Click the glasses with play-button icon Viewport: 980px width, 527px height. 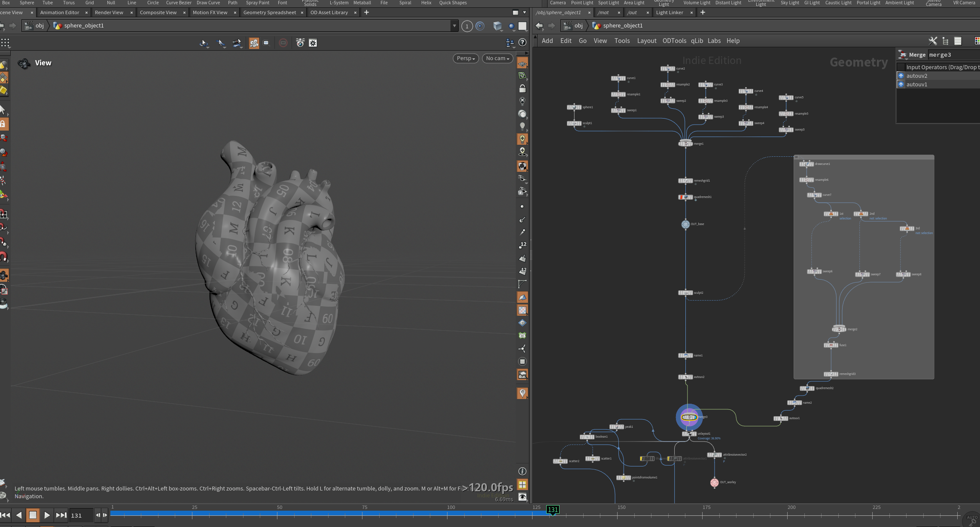tap(522, 191)
